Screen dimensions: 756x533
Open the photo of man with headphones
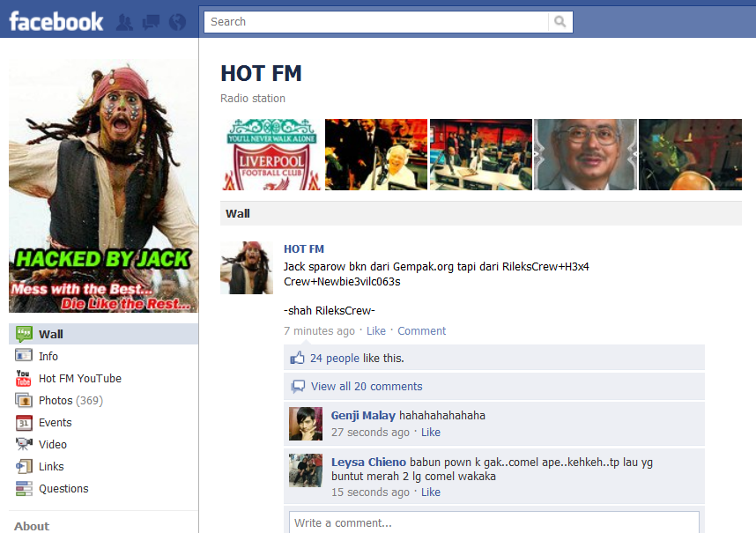click(376, 154)
